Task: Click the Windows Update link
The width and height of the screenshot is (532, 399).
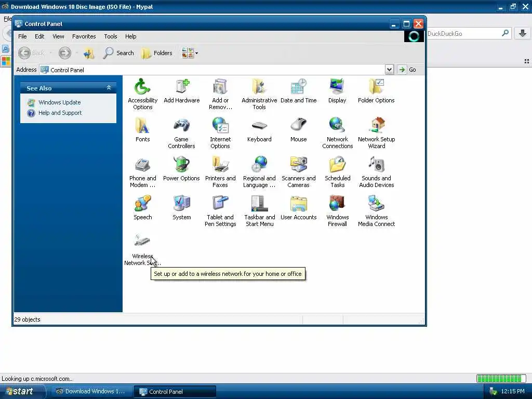Action: [x=59, y=102]
